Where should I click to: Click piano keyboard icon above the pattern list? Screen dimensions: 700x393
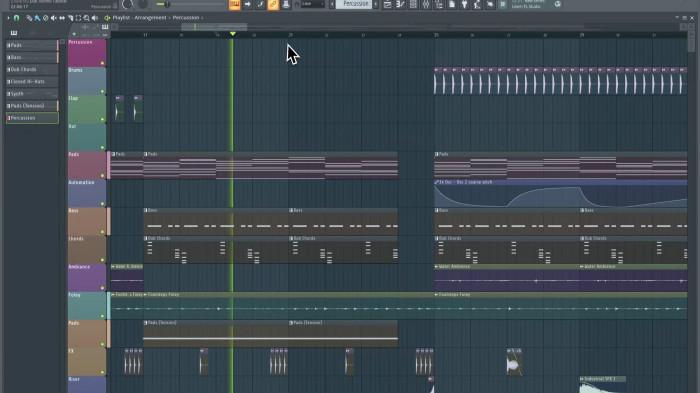(x=14, y=33)
